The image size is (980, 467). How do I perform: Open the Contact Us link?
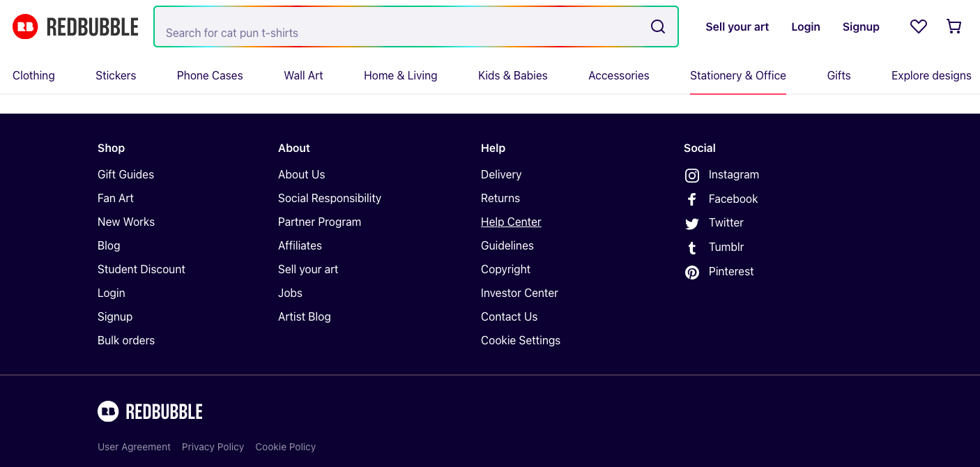coord(509,316)
